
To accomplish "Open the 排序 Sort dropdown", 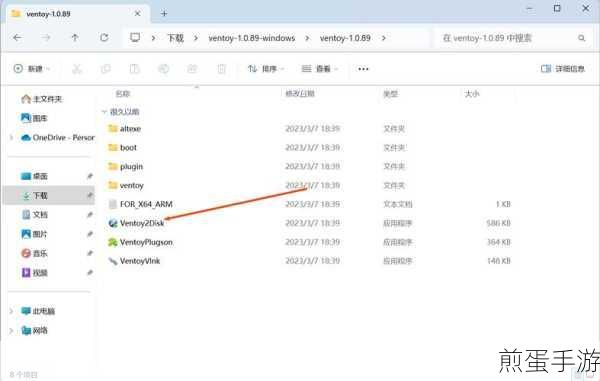I will coord(266,69).
